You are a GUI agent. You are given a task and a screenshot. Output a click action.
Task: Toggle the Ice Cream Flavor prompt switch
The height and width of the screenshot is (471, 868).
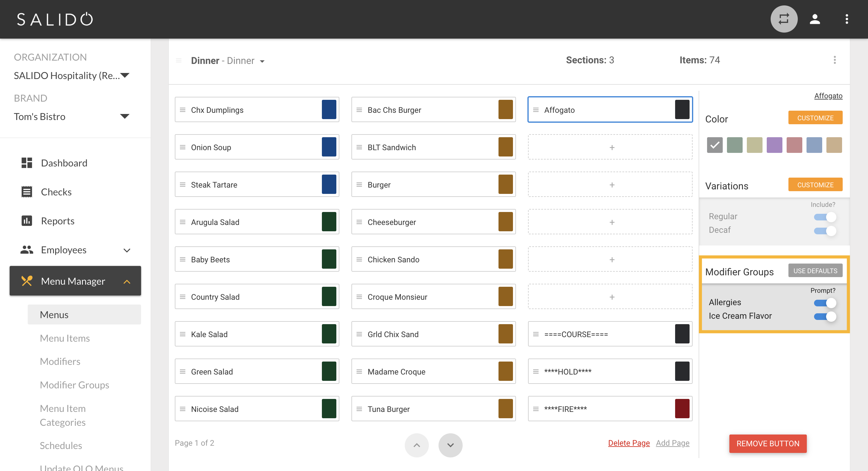coord(825,316)
